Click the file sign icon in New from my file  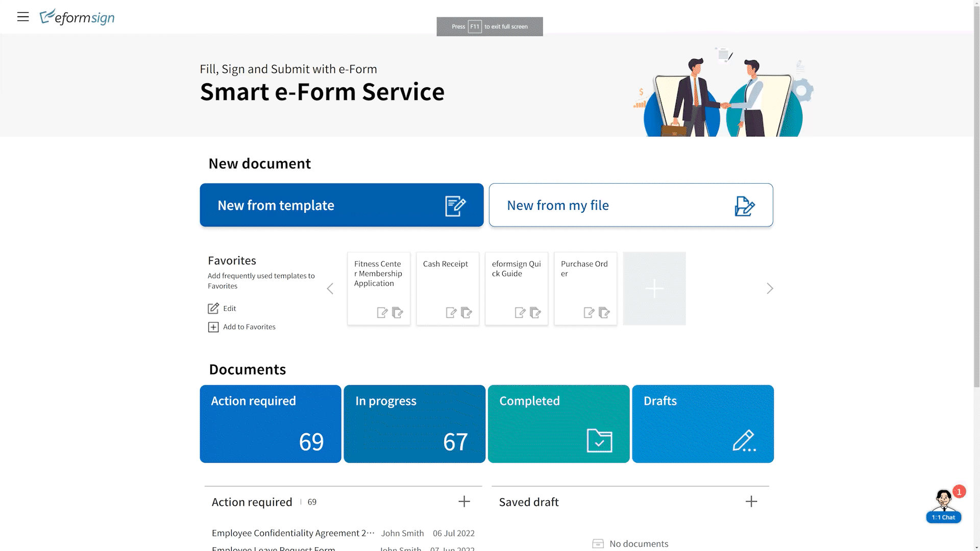point(745,206)
